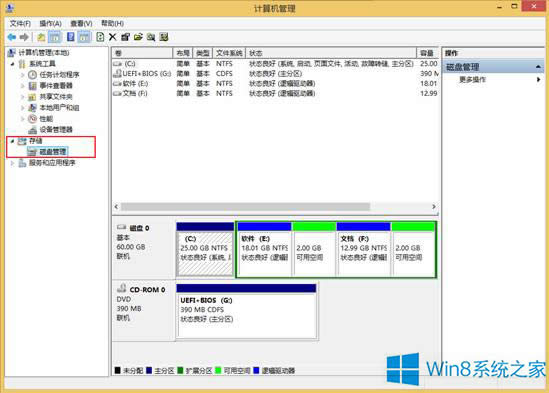Select 服务和应用程序 in the tree
Image resolution: width=549 pixels, height=393 pixels.
[x=52, y=163]
